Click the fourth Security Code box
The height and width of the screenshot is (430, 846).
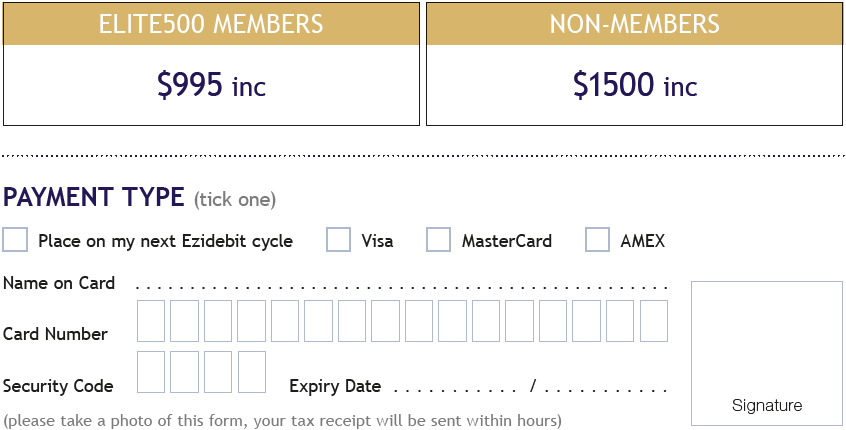(252, 372)
